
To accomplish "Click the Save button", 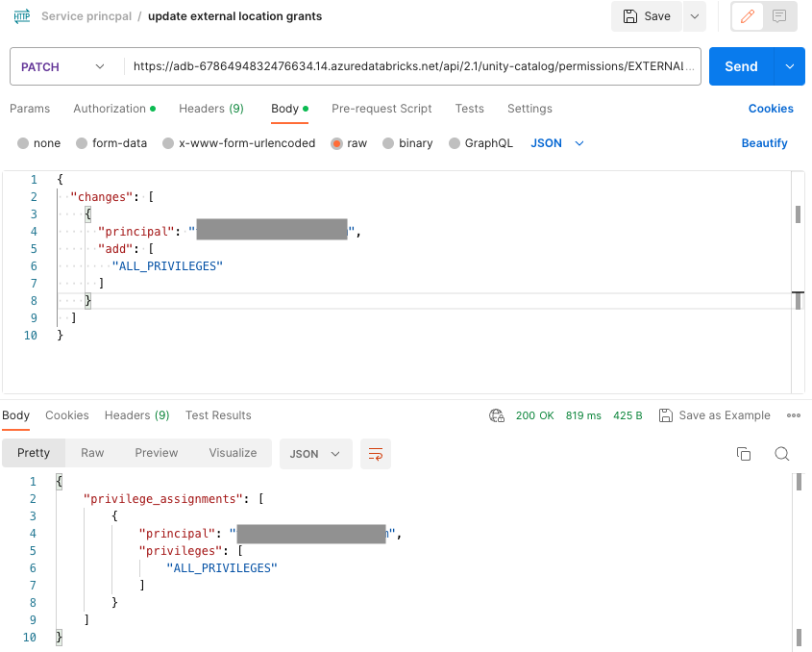I will click(x=647, y=16).
